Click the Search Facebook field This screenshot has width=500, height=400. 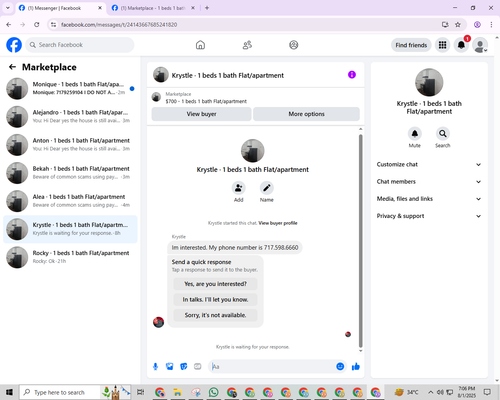(x=80, y=45)
